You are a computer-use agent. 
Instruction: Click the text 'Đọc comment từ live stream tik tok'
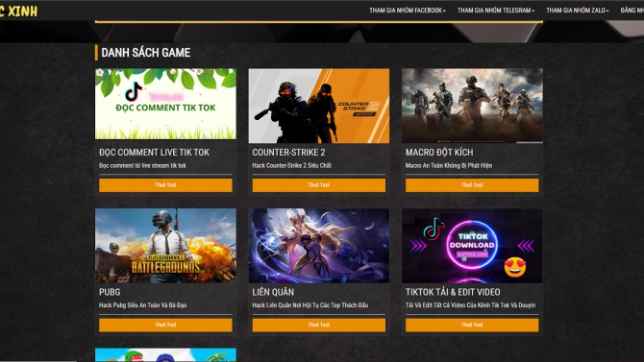click(142, 166)
